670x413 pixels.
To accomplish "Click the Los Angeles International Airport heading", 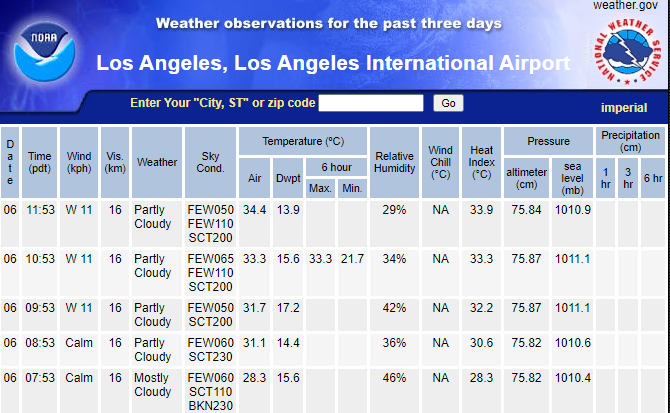I will pos(333,64).
